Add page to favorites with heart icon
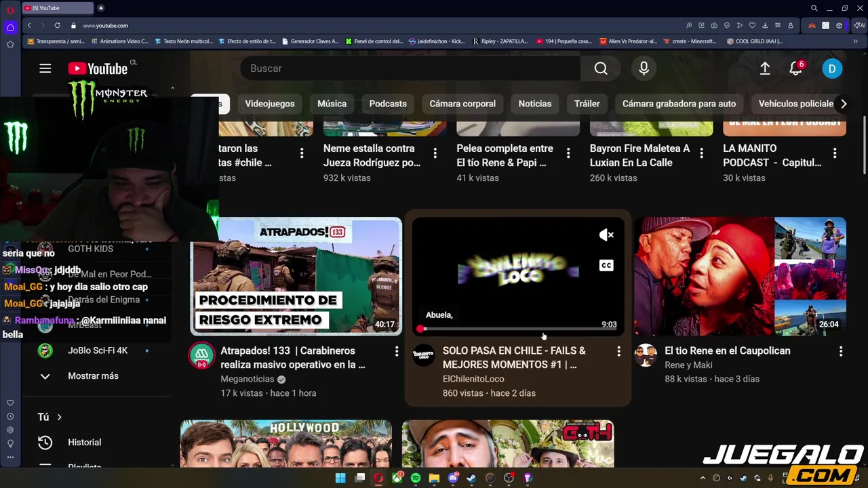This screenshot has height=488, width=868. point(752,25)
